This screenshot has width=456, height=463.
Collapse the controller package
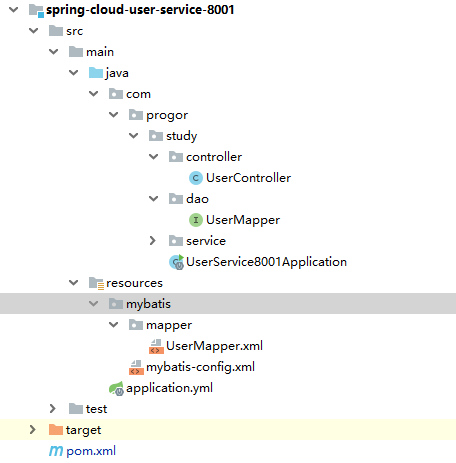point(153,157)
